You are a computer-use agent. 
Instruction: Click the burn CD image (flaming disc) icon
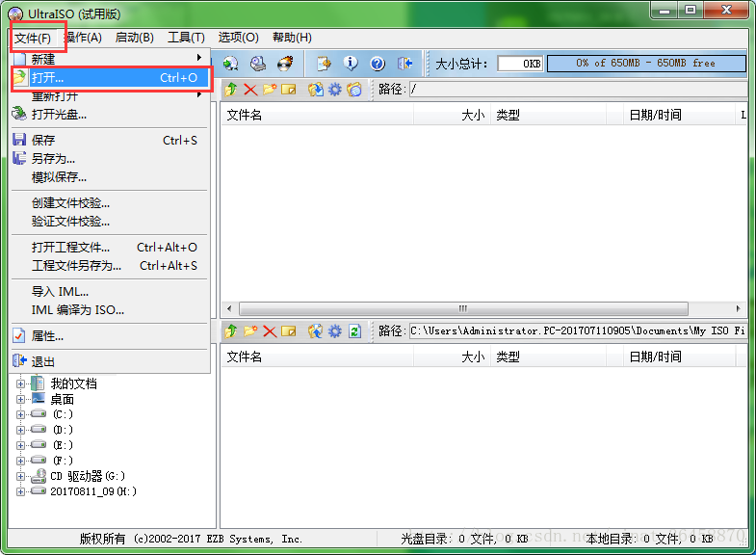pyautogui.click(x=285, y=64)
